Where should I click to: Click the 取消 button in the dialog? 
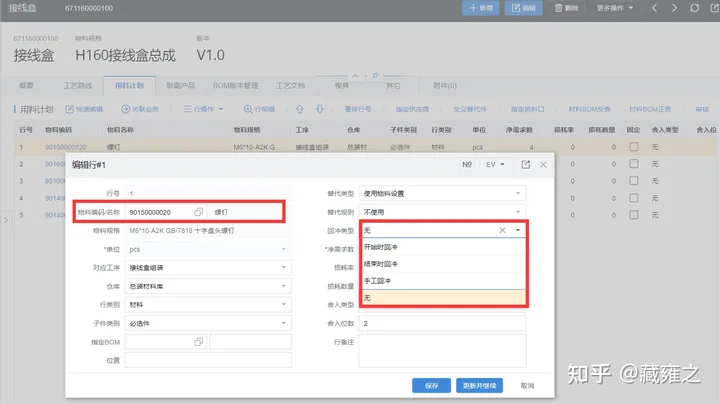click(x=526, y=385)
